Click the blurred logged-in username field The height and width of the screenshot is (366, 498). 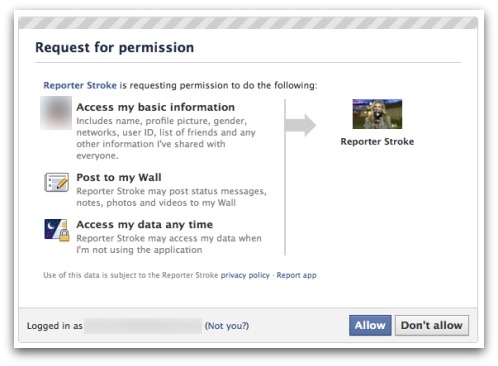tap(143, 326)
